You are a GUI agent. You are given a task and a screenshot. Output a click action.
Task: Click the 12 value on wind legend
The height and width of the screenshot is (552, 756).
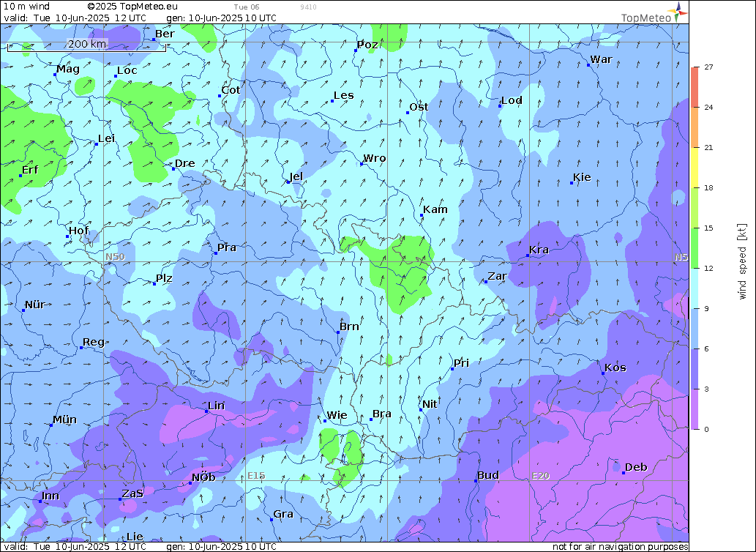pos(708,268)
